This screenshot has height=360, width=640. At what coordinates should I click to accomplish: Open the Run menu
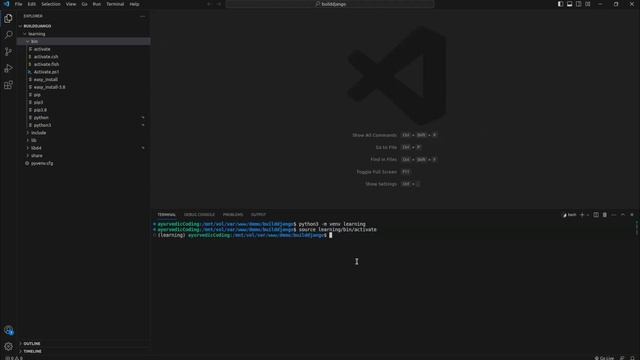tap(96, 4)
